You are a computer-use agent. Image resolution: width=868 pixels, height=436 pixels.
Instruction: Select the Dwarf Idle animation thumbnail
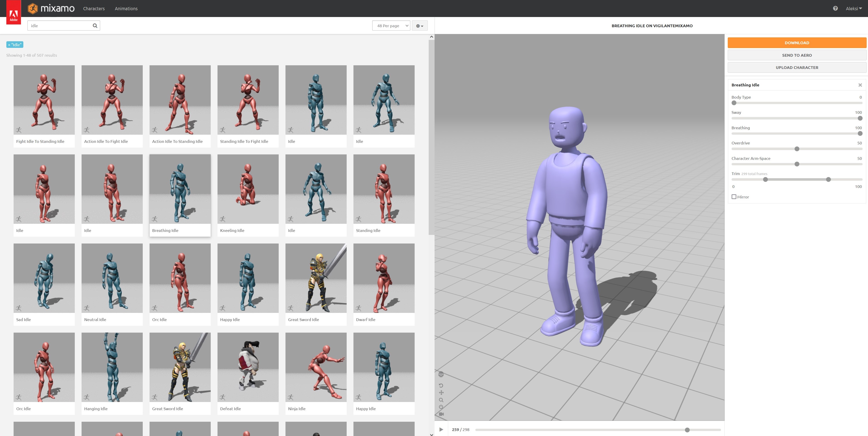384,278
